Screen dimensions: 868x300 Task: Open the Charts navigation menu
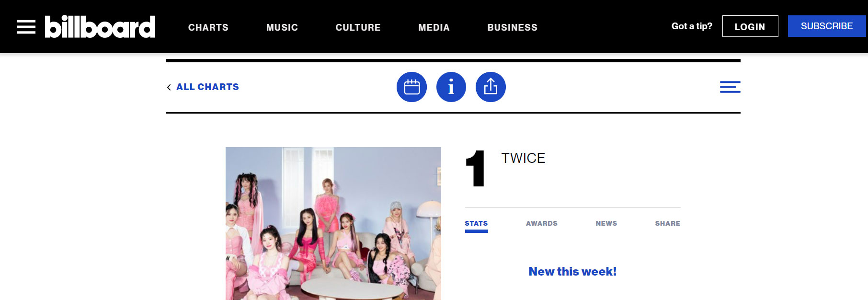click(208, 27)
